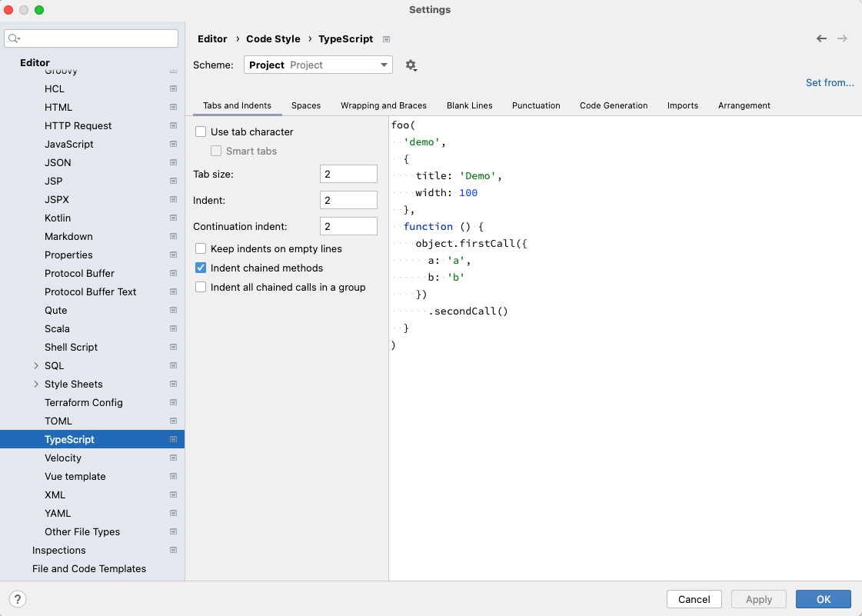
Task: Switch to the Spaces tab
Action: [306, 105]
